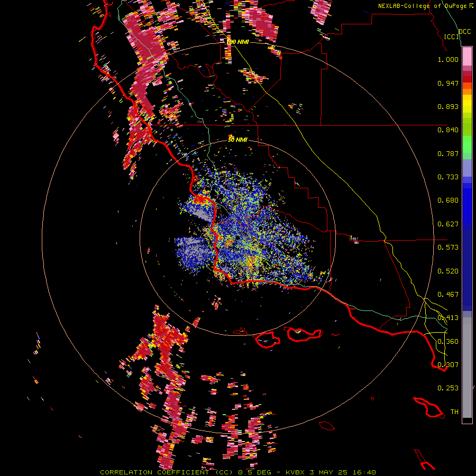Click the [CC] label above the color bar
This screenshot has width=476, height=476.
452,36
